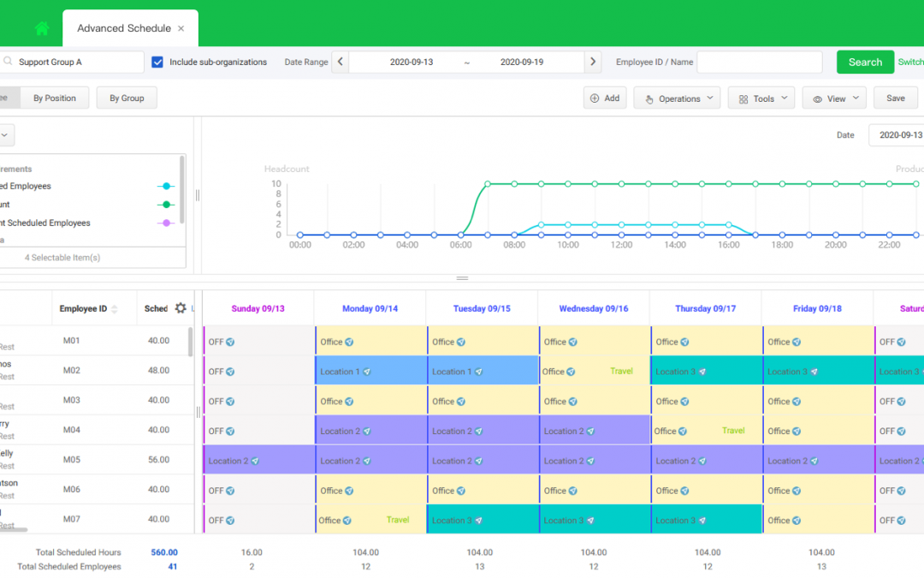Switch to By Group tab
The height and width of the screenshot is (578, 924).
[x=127, y=98]
